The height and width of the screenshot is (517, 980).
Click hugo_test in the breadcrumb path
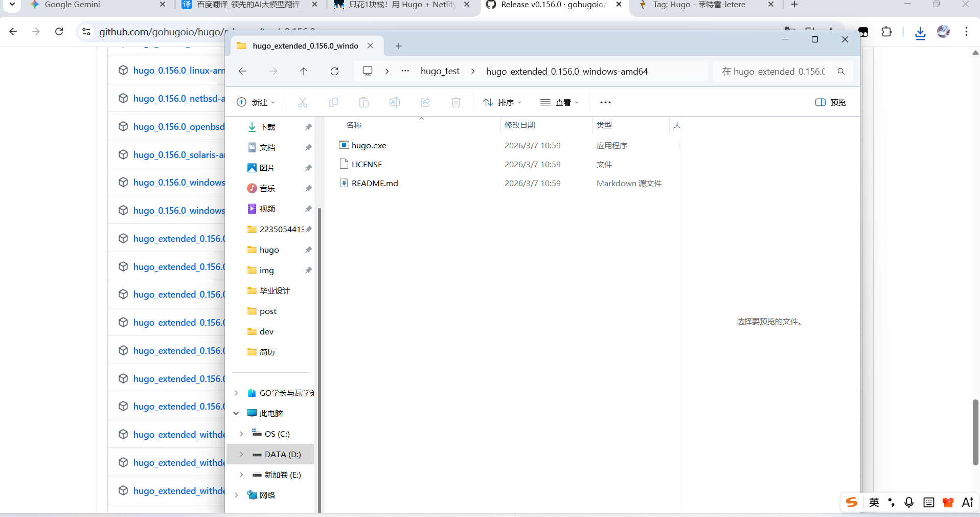[x=440, y=71]
